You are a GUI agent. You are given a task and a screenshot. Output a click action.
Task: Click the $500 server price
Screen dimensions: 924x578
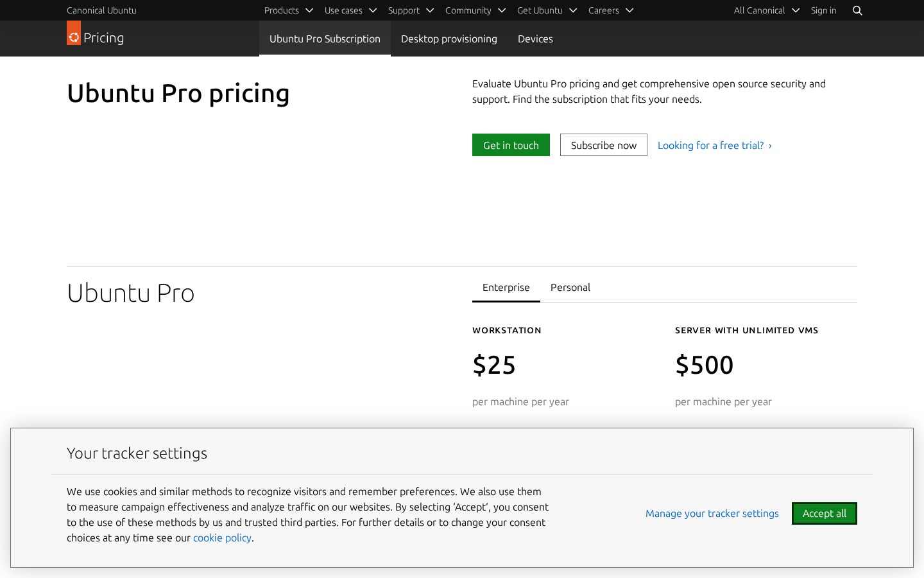click(x=705, y=365)
